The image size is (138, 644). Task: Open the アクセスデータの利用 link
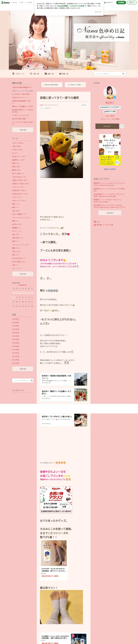pos(77,6)
